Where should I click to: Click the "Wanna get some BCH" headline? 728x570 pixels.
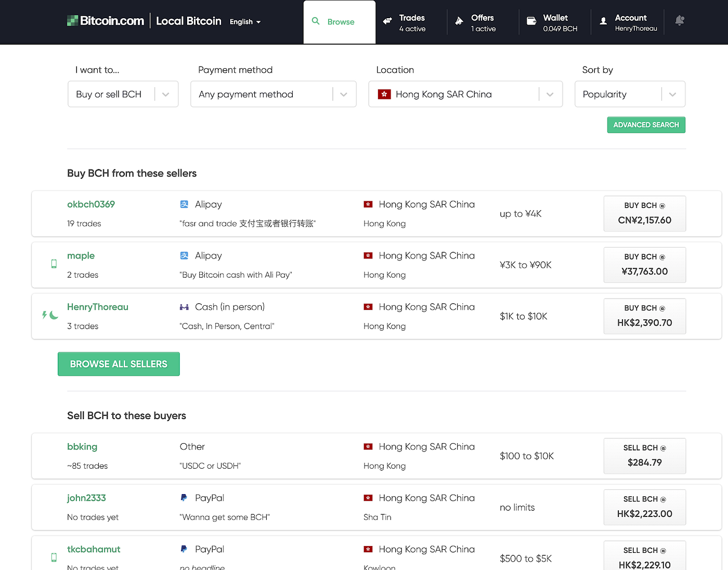pos(225,517)
